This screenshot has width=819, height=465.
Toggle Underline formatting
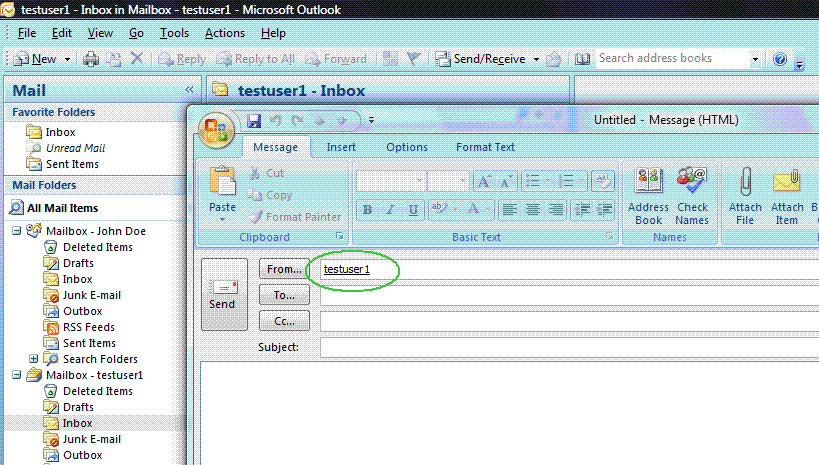click(413, 210)
